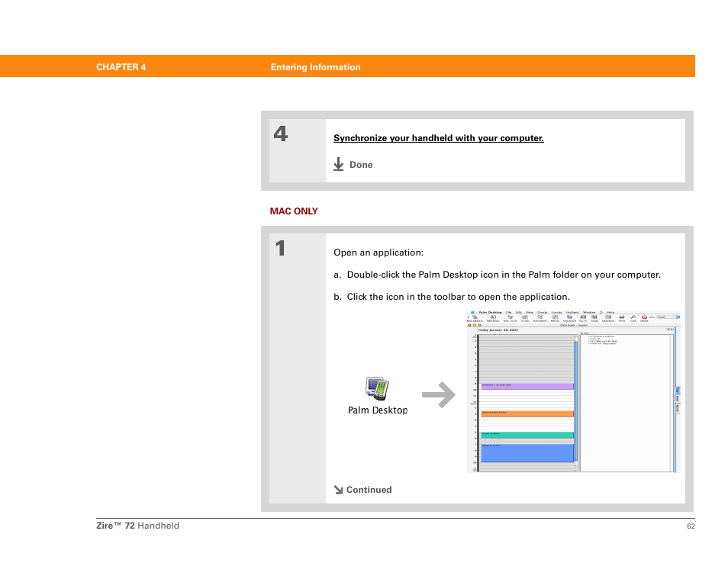Select New Memo toolbar icon

pyautogui.click(x=540, y=317)
